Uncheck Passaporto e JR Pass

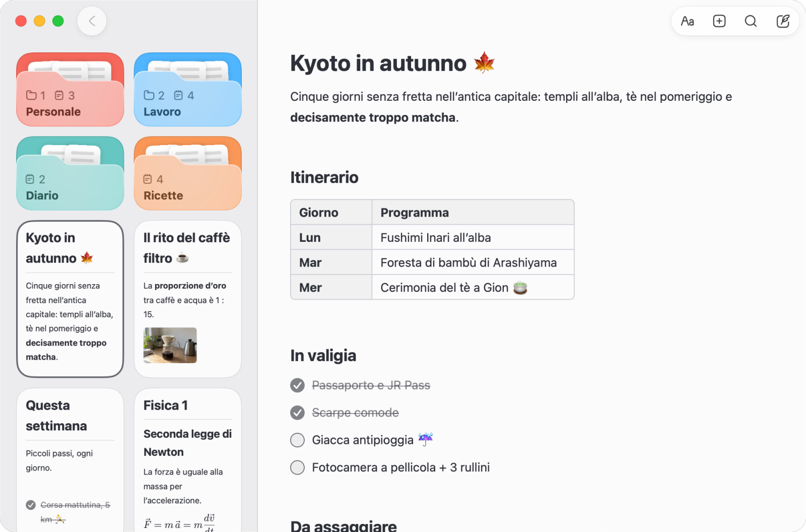pos(297,385)
